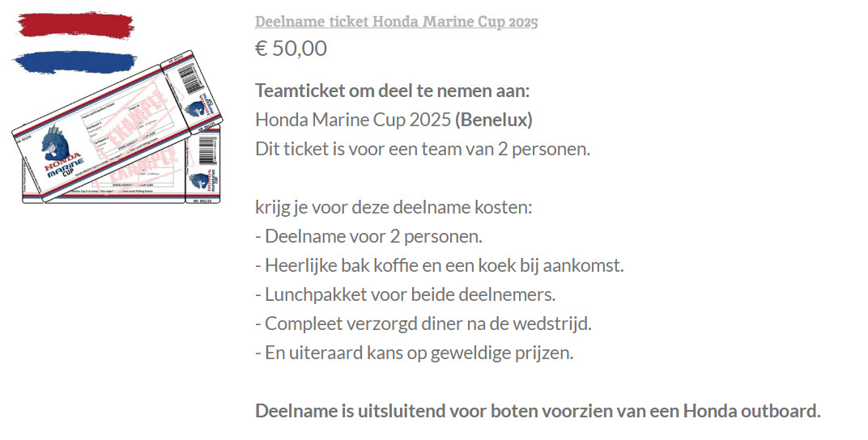Click the bold Honda outboard requirement sentence
Viewport: 868px width, 440px height.
538,411
